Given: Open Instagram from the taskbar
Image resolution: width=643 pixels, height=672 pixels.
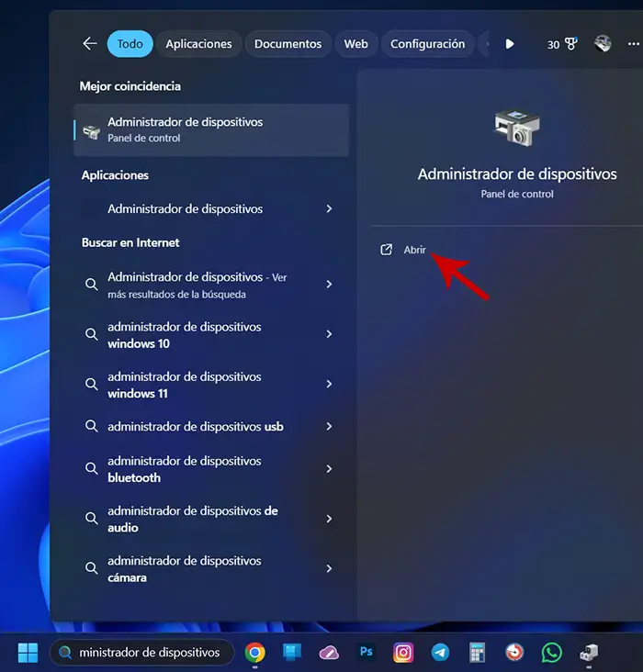Looking at the screenshot, I should coord(403,653).
